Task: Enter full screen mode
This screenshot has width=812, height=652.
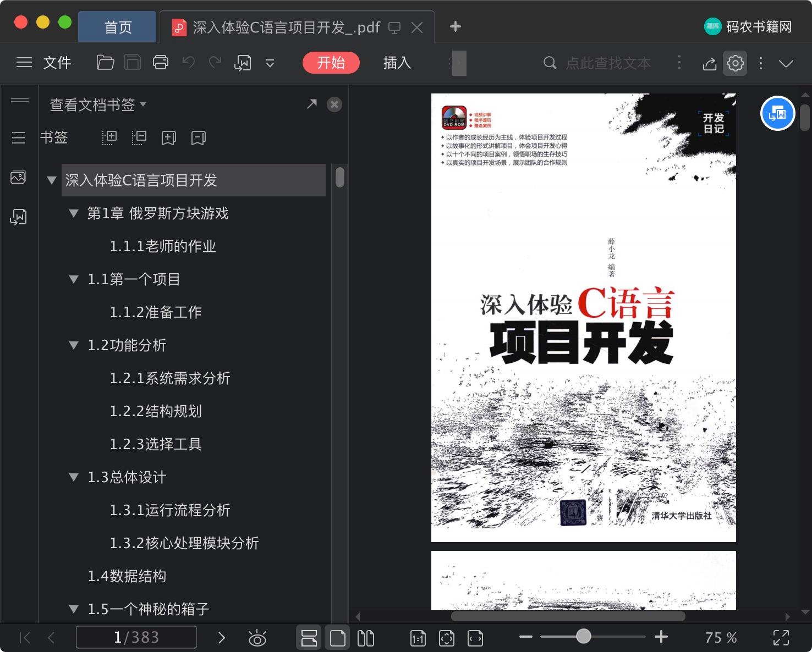Action: (x=781, y=638)
